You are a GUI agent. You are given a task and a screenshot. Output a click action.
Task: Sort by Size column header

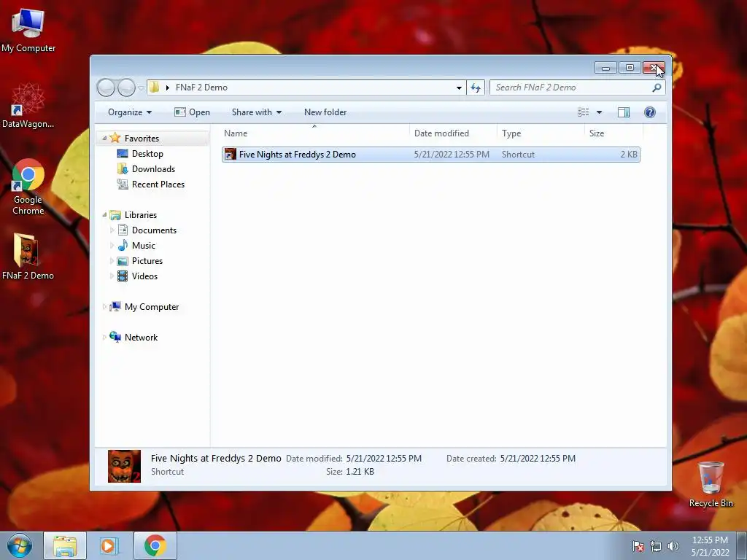click(614, 133)
